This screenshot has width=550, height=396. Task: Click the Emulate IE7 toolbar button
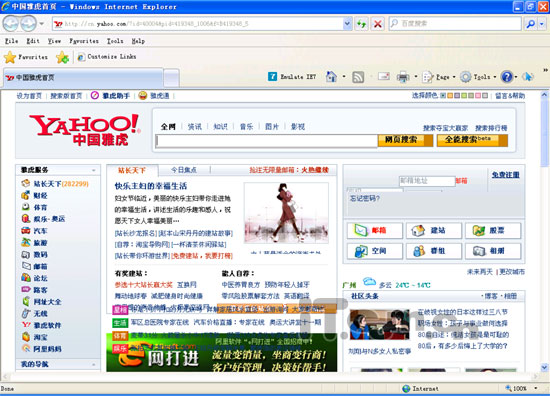[292, 76]
